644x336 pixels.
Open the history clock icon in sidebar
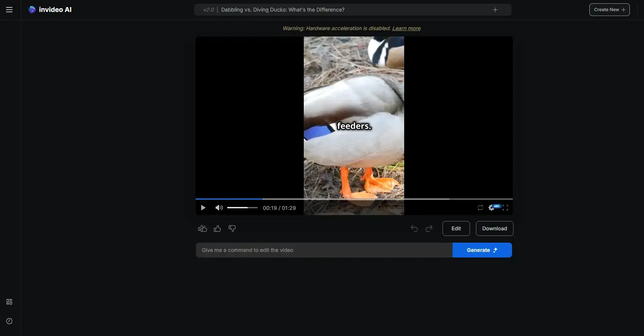9,321
